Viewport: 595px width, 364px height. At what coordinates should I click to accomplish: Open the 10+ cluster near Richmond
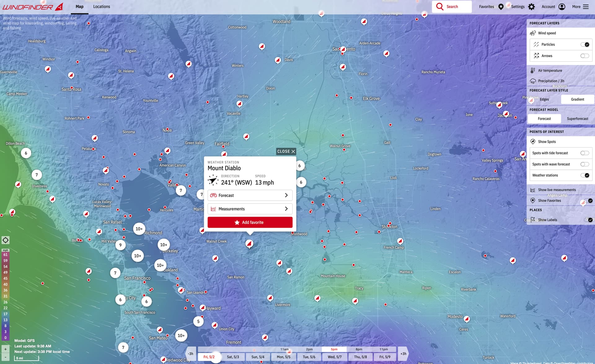coord(139,229)
